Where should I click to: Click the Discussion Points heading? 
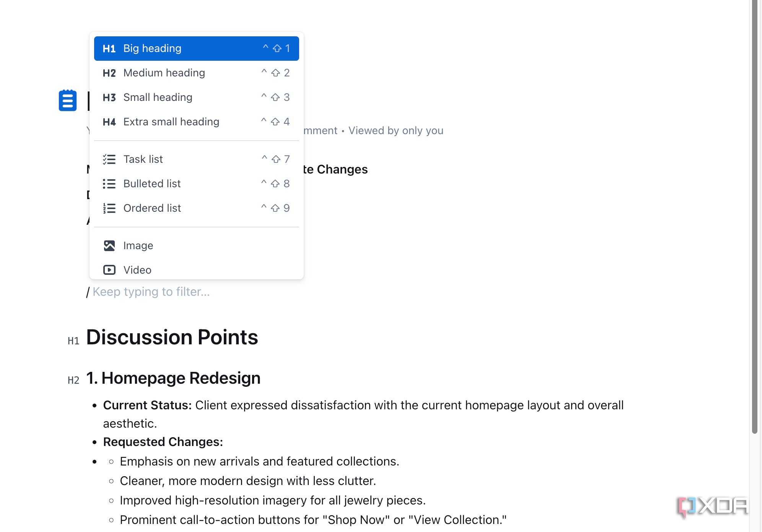(x=172, y=337)
